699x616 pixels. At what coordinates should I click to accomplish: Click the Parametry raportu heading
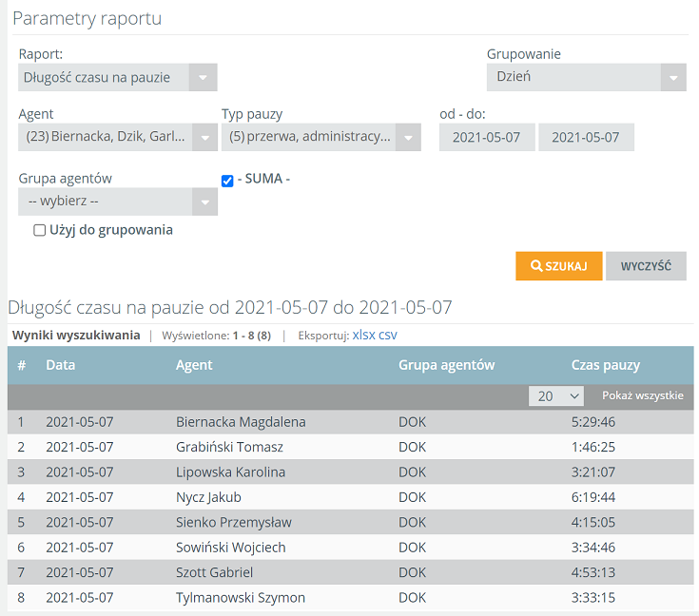(87, 19)
